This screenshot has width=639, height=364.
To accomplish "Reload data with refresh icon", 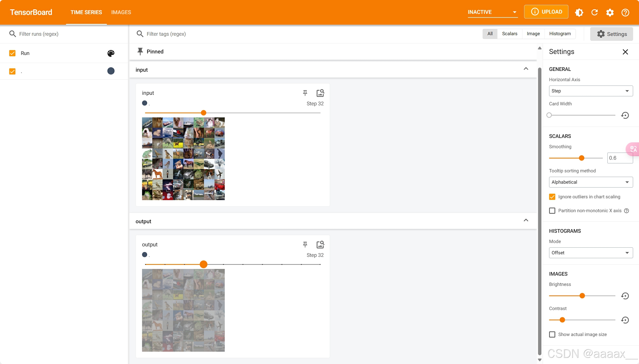I will 594,12.
